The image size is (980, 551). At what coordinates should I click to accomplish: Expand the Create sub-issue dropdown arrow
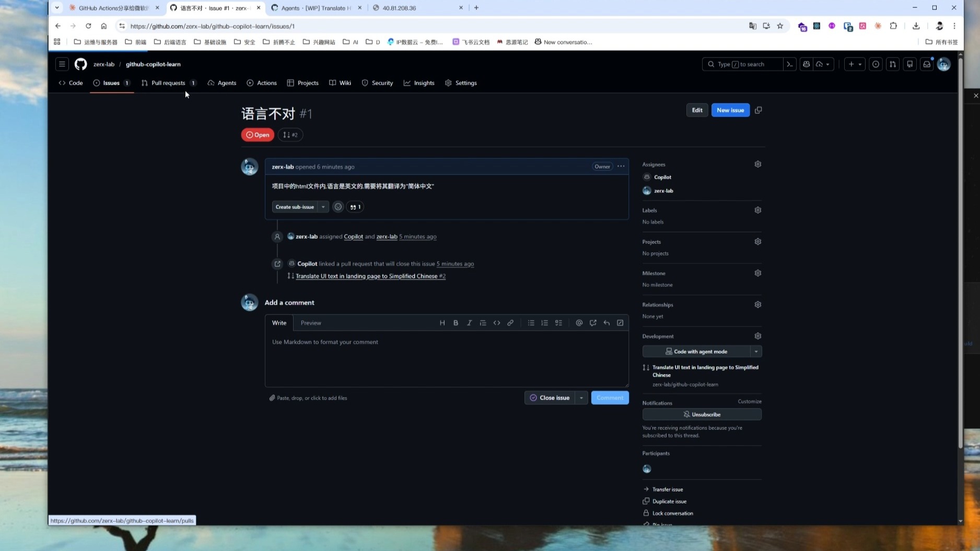coord(323,207)
